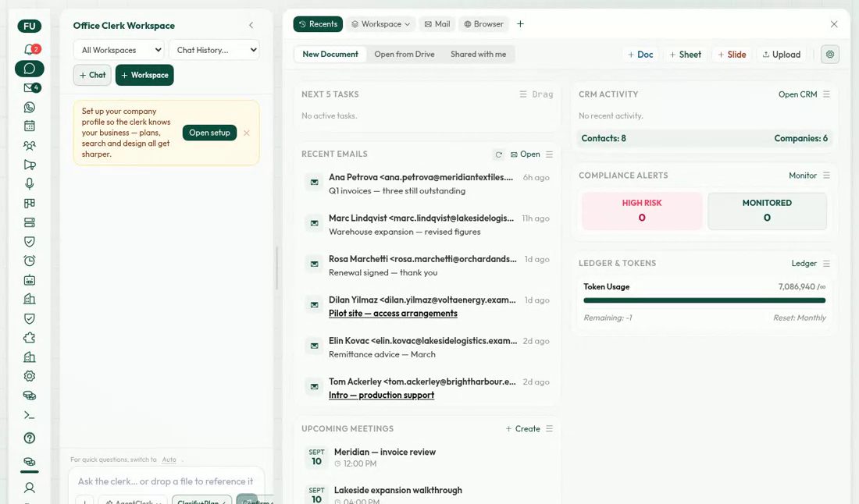Switch to the Mail tab
The width and height of the screenshot is (859, 504).
pyautogui.click(x=437, y=24)
